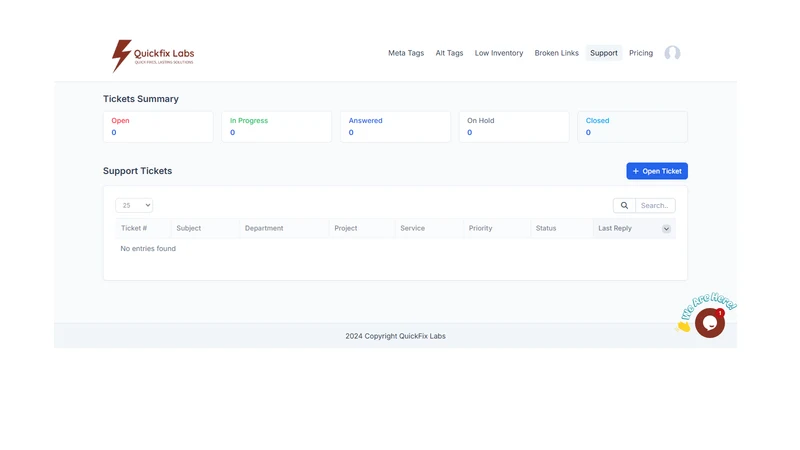Click the Quickfix Labs logo

(153, 56)
